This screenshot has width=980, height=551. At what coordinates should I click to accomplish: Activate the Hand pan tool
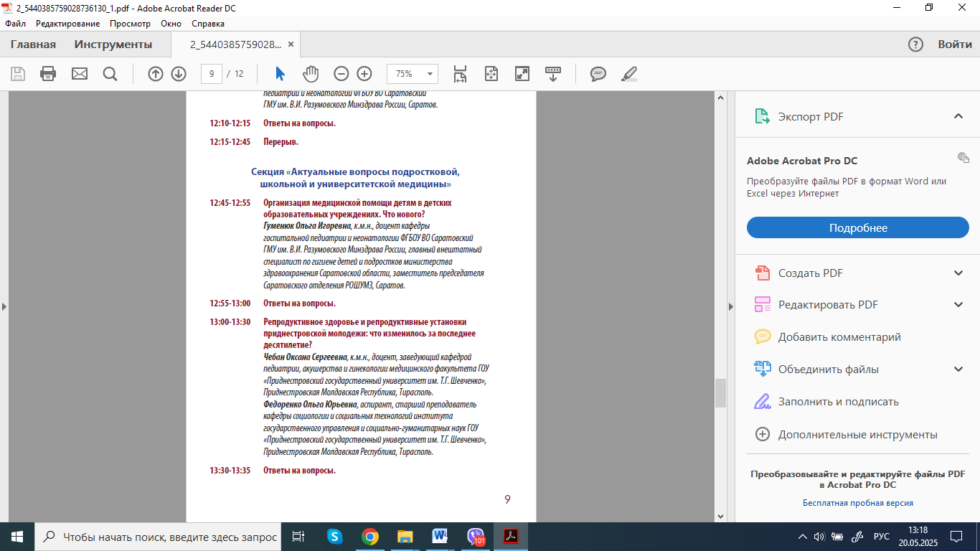[310, 74]
